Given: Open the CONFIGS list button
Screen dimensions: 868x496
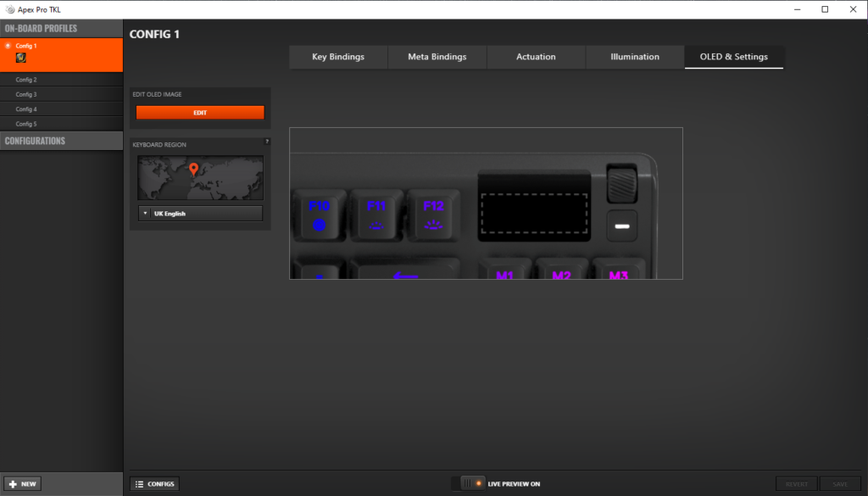Looking at the screenshot, I should point(155,484).
